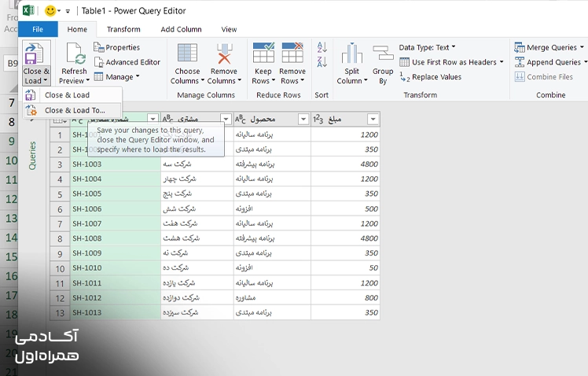Screen dimensions: 588x376
Task: Expand the Manage query menu
Action: 117,76
